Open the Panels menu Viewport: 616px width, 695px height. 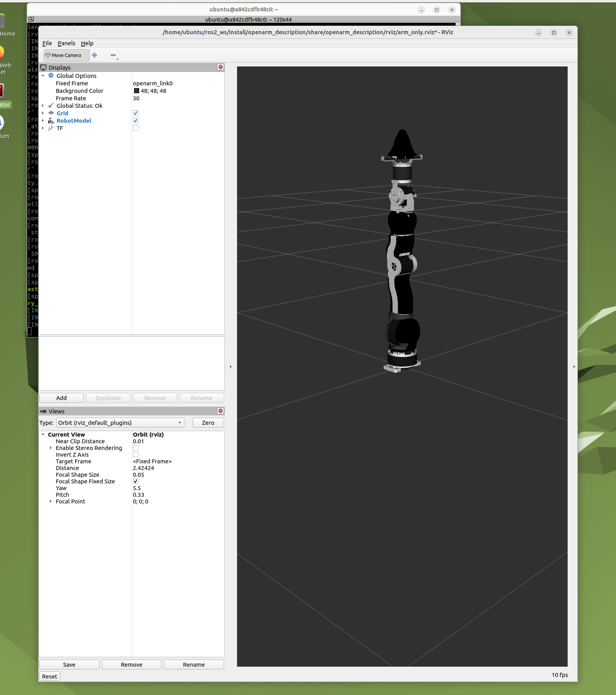pos(66,43)
